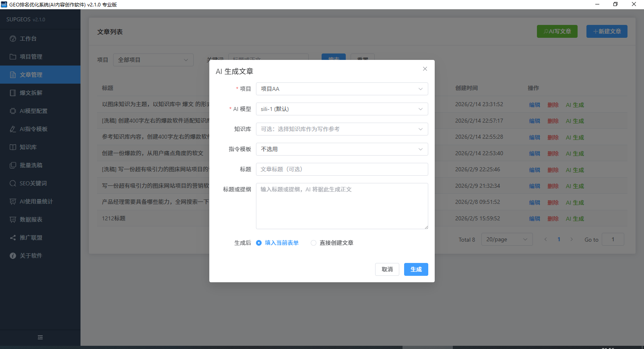Click the Go to page number input
This screenshot has width=644, height=349.
pyautogui.click(x=613, y=239)
